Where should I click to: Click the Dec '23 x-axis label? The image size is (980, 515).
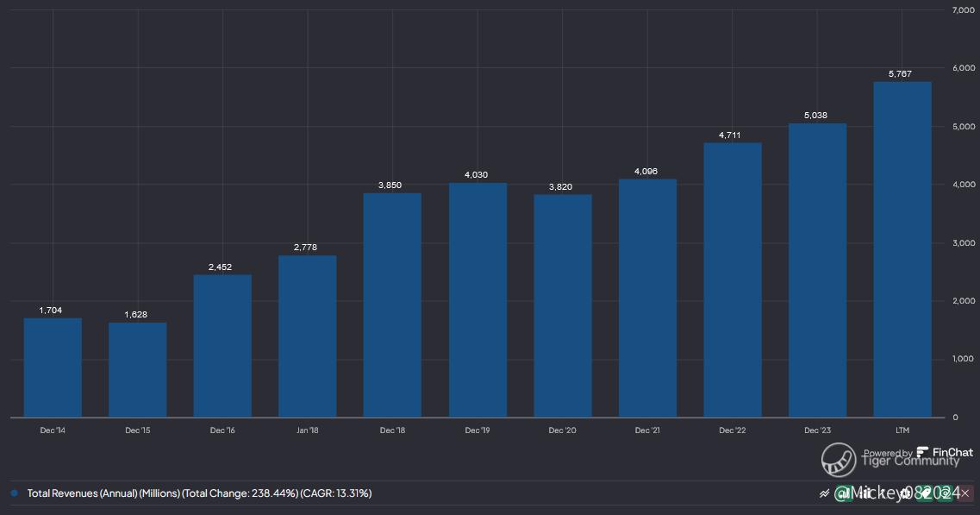(x=817, y=430)
